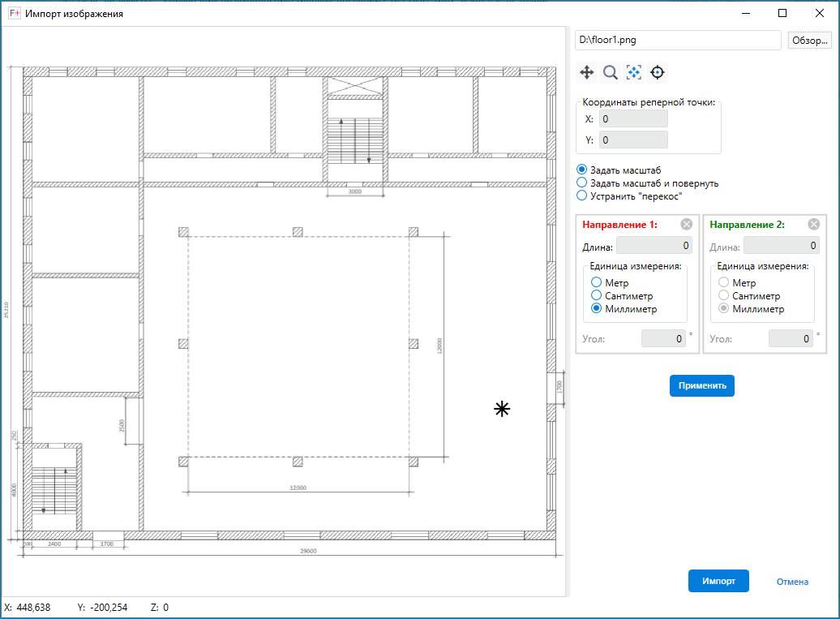The image size is (840, 619).
Task: Click the reference point Y coordinate field
Action: [x=634, y=140]
